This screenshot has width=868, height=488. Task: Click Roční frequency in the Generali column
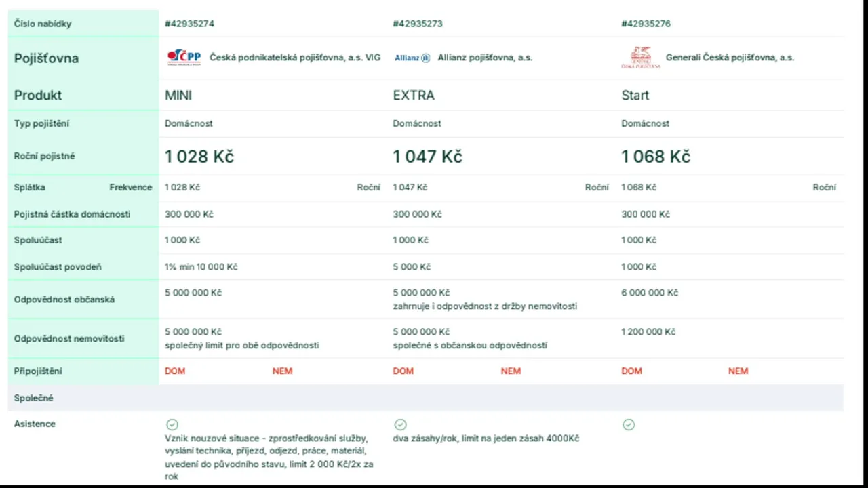coord(825,187)
